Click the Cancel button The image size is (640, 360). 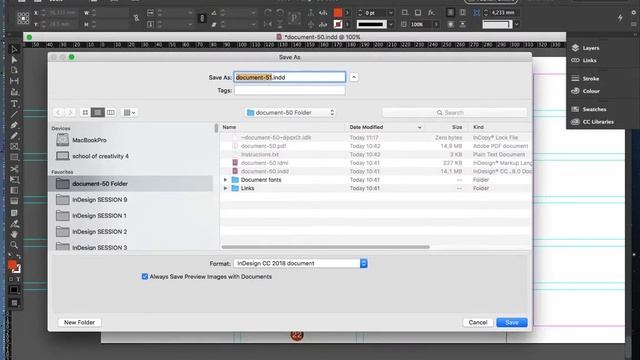click(478, 322)
